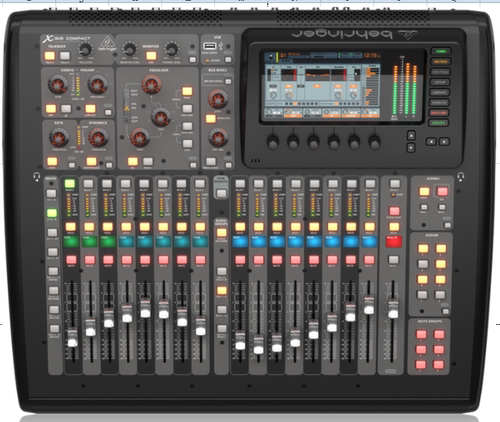Toggle the Monitor Dim button
The width and height of the screenshot is (500, 422).
(x=151, y=55)
